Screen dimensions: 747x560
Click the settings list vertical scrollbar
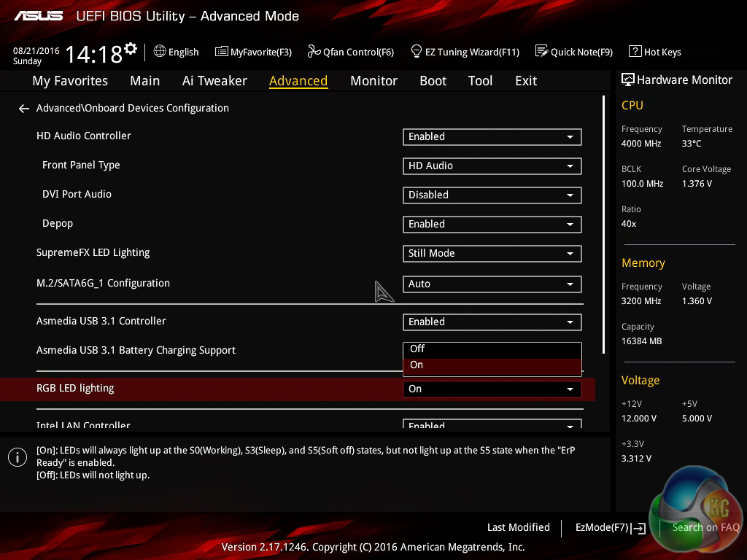pos(603,225)
